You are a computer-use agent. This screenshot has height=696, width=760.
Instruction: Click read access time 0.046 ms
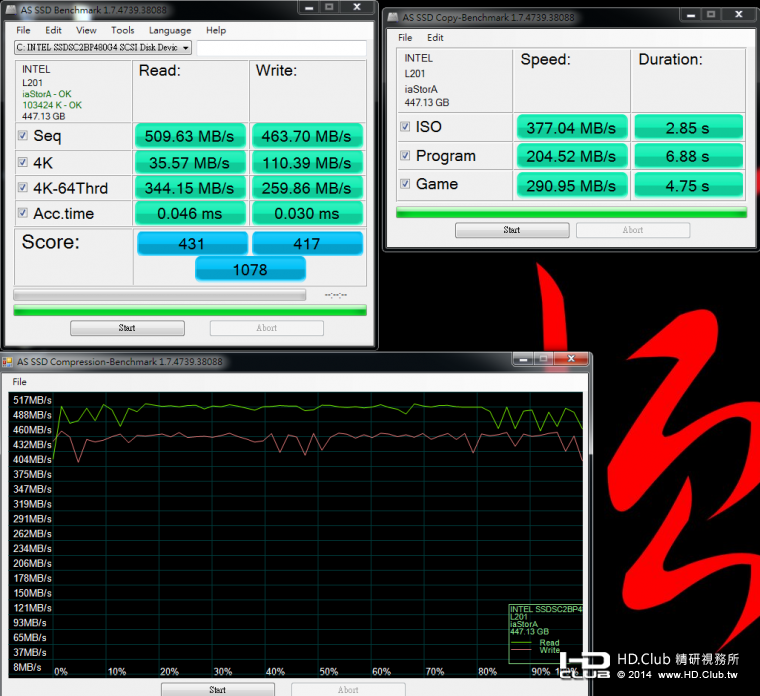point(190,213)
